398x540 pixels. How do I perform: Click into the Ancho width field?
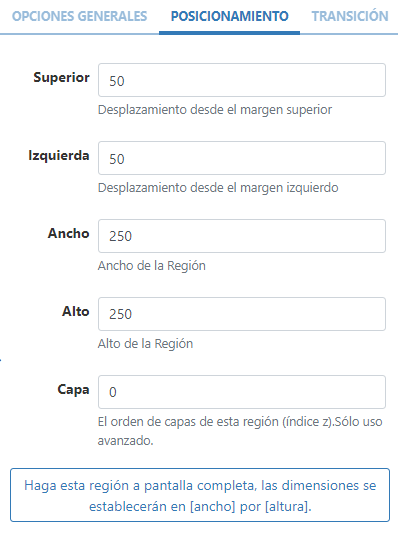pos(242,236)
